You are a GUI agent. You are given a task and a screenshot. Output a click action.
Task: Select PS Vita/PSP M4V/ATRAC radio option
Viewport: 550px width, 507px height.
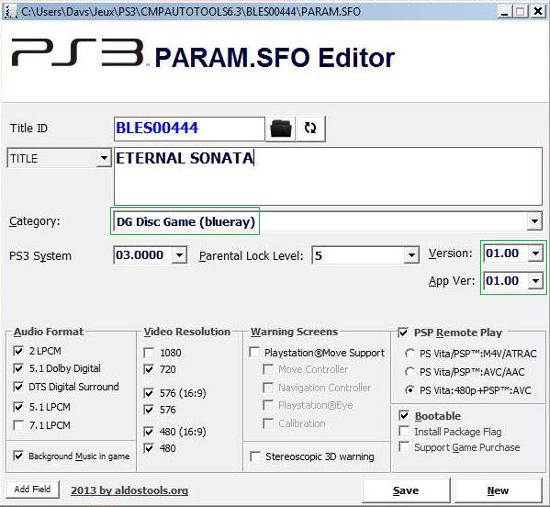coord(409,353)
